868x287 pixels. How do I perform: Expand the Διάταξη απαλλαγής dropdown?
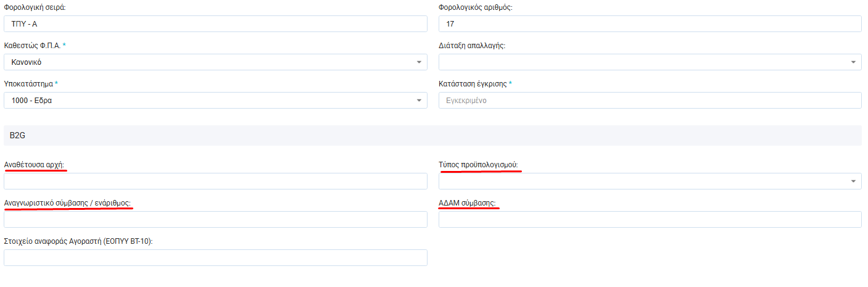coord(650,62)
